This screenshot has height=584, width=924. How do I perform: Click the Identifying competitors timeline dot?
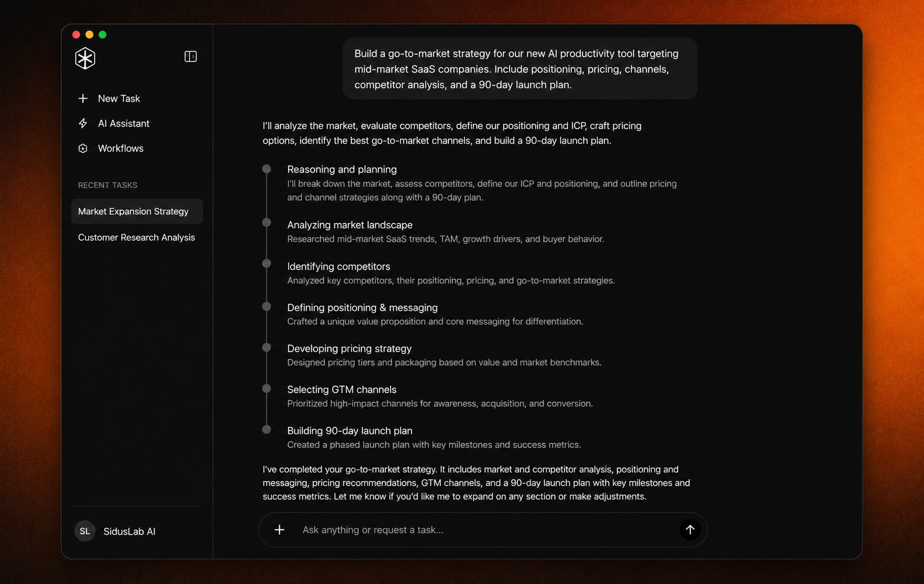[266, 264]
